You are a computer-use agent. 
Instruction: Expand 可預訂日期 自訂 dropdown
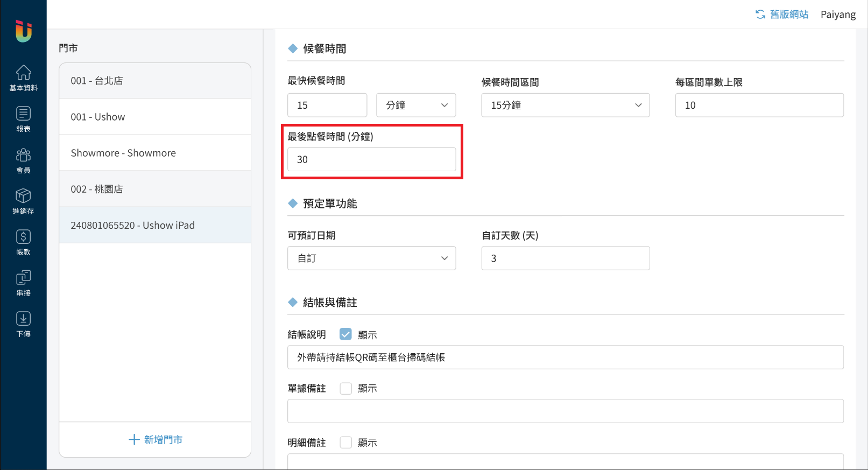click(371, 258)
